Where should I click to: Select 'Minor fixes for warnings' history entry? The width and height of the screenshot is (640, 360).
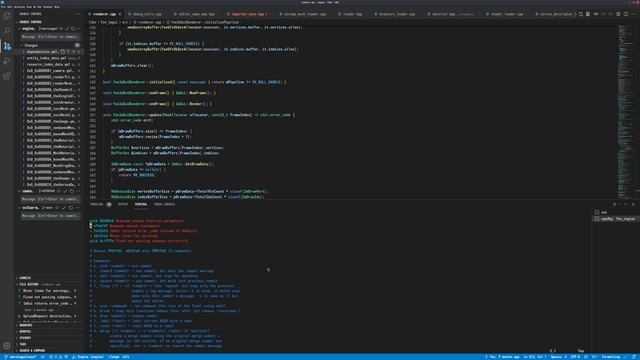pyautogui.click(x=47, y=291)
